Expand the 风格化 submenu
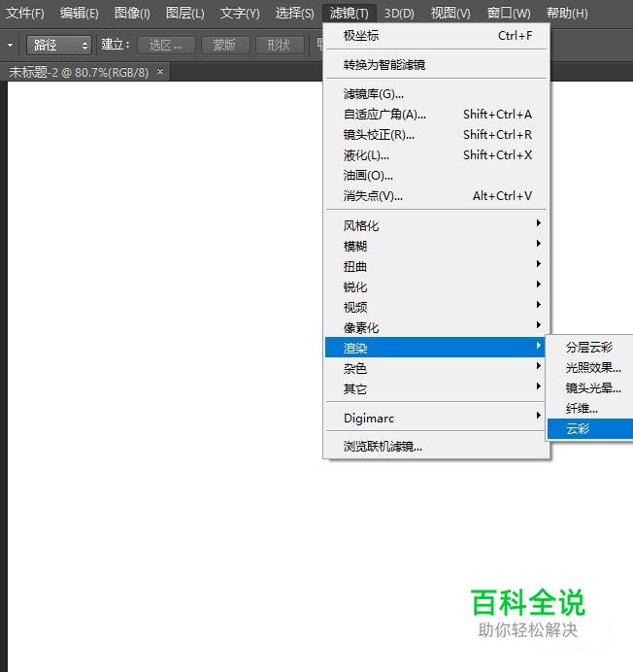633x672 pixels. 437,225
